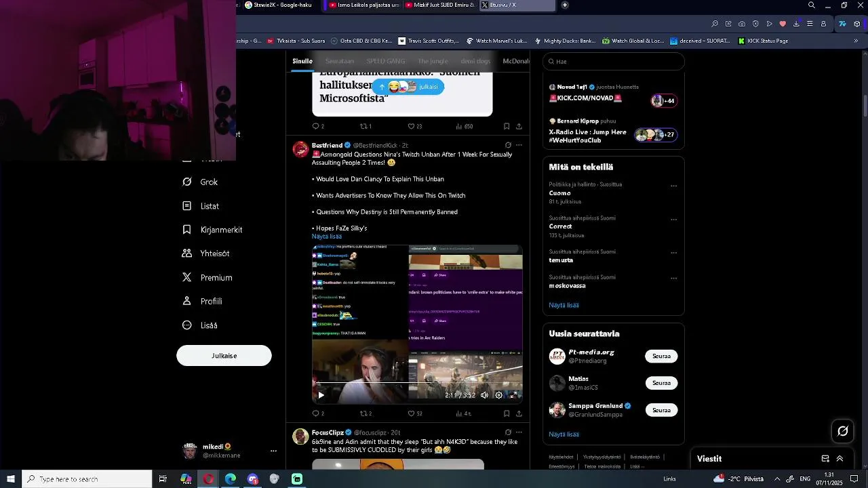Share the top Microsoft article post
The height and width of the screenshot is (488, 868).
coord(519,126)
